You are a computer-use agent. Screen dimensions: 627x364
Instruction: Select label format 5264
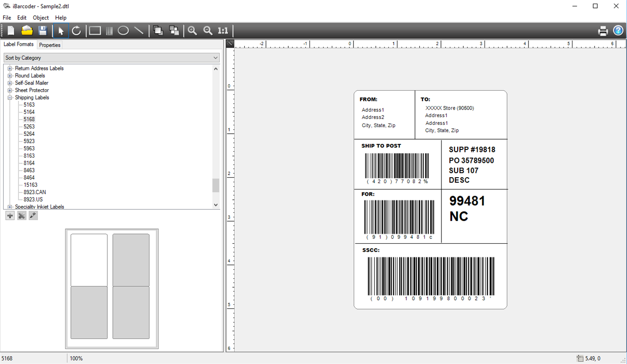click(x=29, y=134)
